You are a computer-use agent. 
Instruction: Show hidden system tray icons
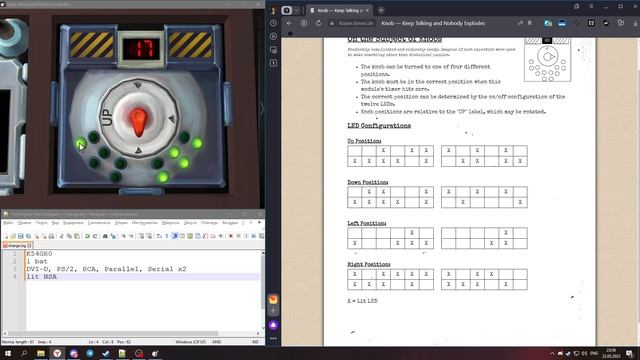(552, 353)
